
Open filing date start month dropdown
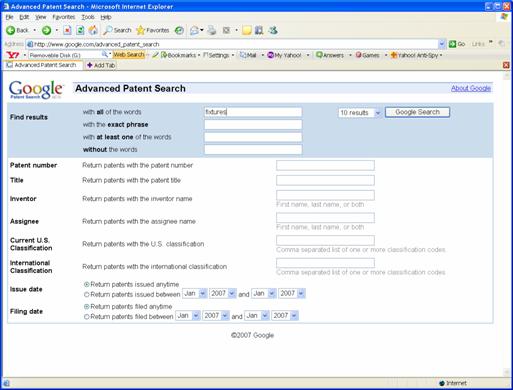[x=188, y=316]
